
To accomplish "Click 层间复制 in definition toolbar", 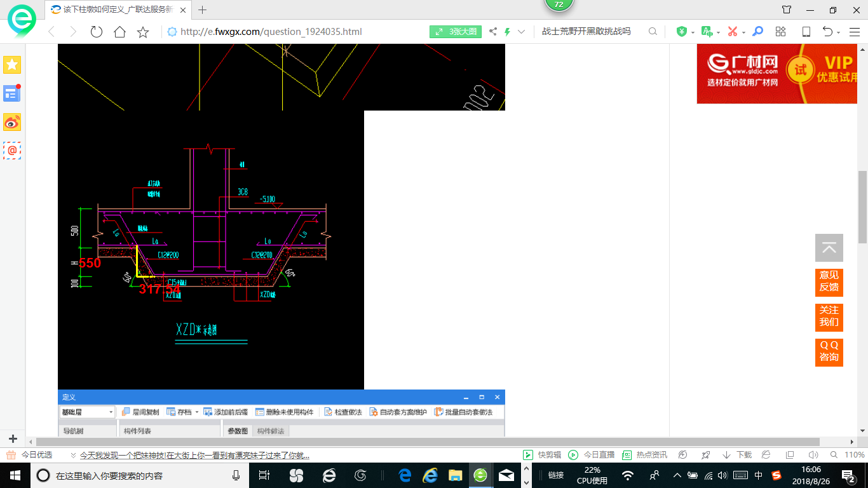I will [x=140, y=412].
